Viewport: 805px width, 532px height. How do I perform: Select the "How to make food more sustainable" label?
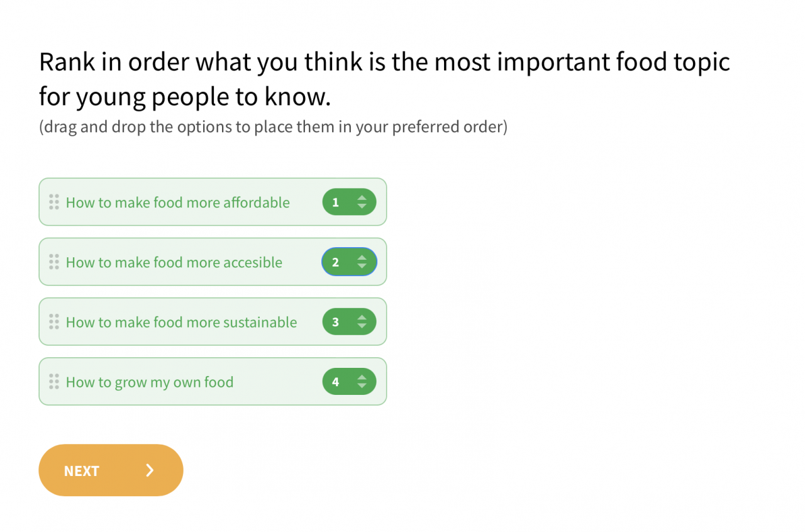click(181, 322)
